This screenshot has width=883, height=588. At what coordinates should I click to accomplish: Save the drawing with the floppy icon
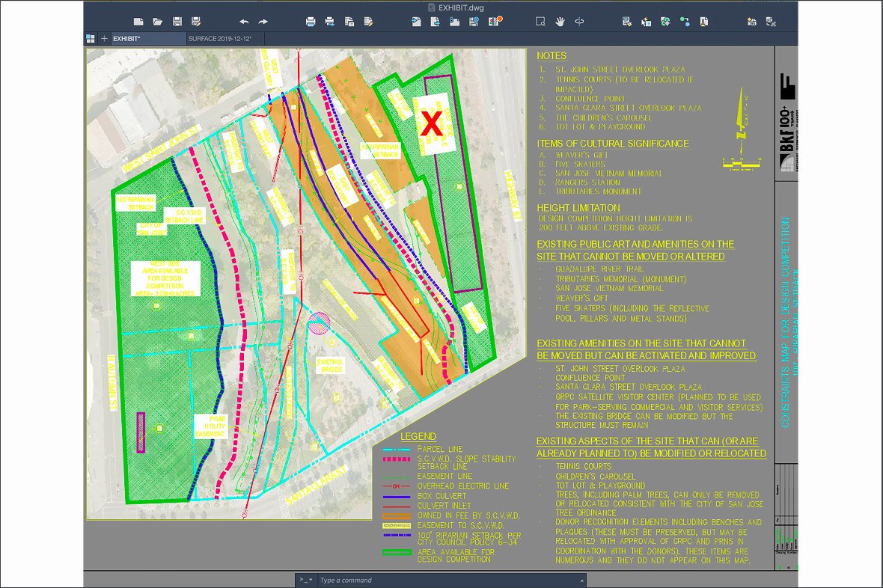click(x=177, y=22)
